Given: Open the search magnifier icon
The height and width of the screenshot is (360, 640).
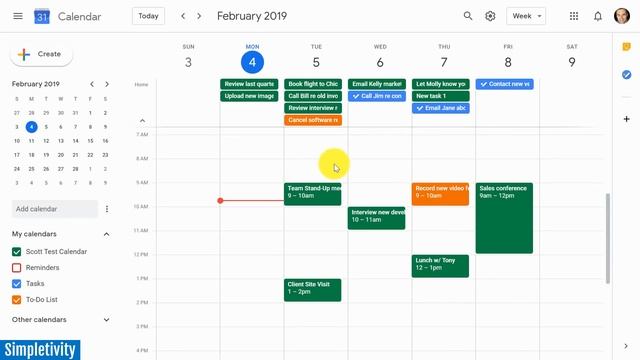Looking at the screenshot, I should tap(468, 16).
